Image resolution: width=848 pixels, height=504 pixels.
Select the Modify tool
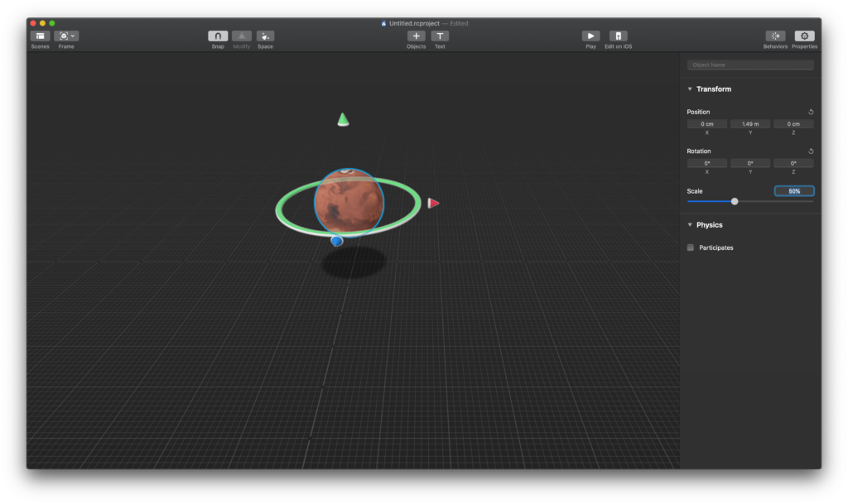point(242,36)
